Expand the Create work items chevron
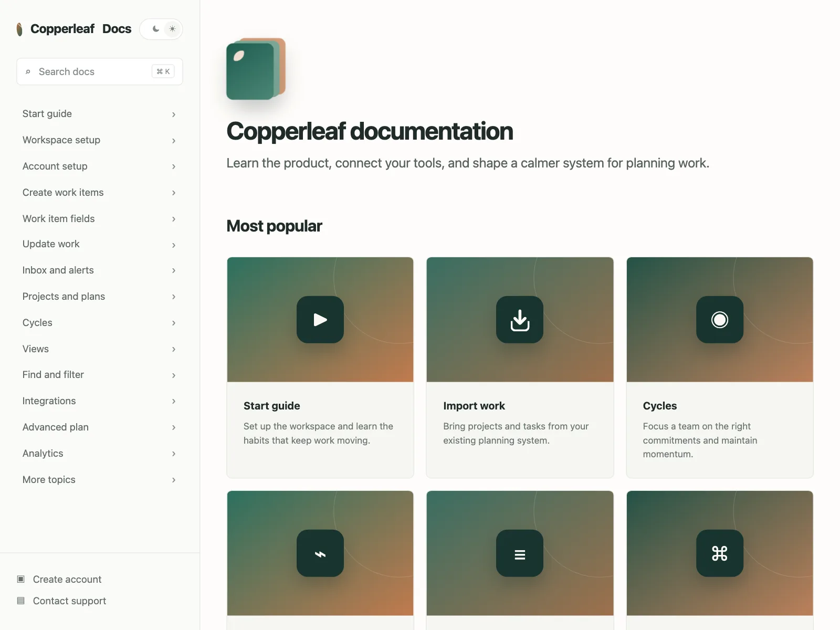This screenshot has width=840, height=630. (174, 193)
